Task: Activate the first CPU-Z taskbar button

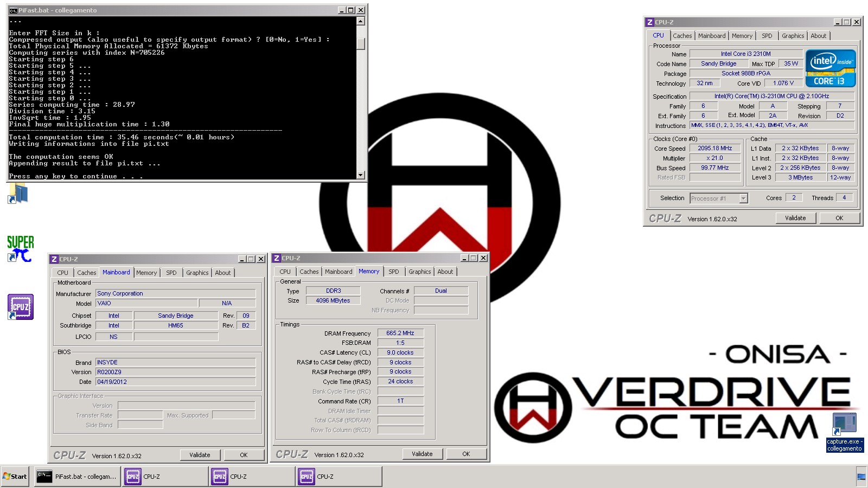Action: [x=165, y=477]
